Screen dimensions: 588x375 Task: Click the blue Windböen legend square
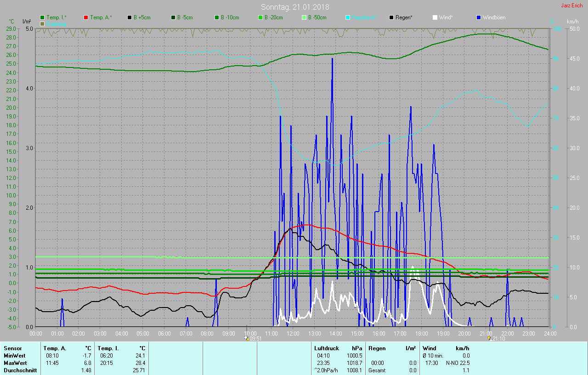click(479, 17)
